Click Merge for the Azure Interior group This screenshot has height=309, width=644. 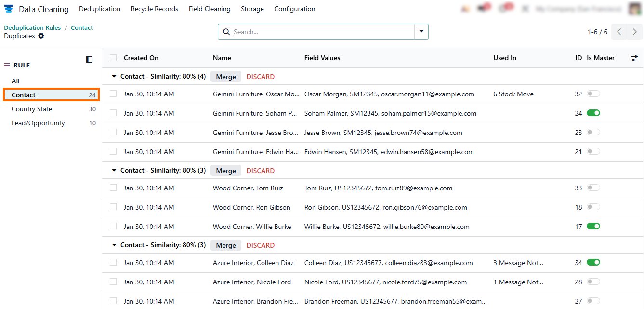226,245
